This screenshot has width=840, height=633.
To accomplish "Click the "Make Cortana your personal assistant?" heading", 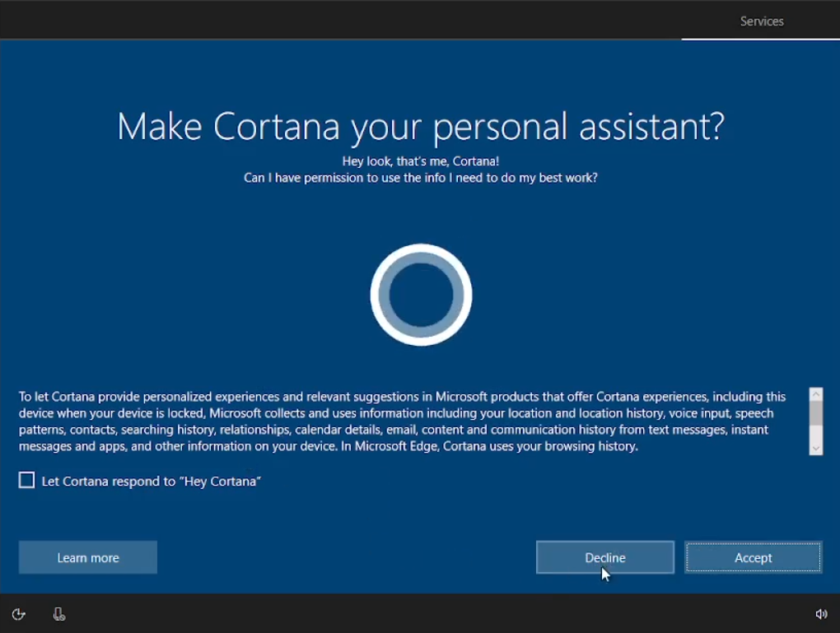I will (420, 126).
